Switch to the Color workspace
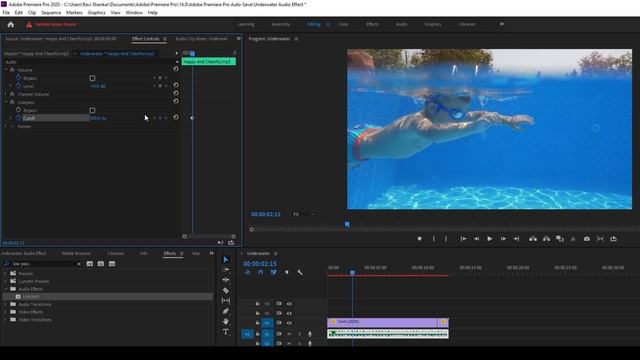 [343, 24]
